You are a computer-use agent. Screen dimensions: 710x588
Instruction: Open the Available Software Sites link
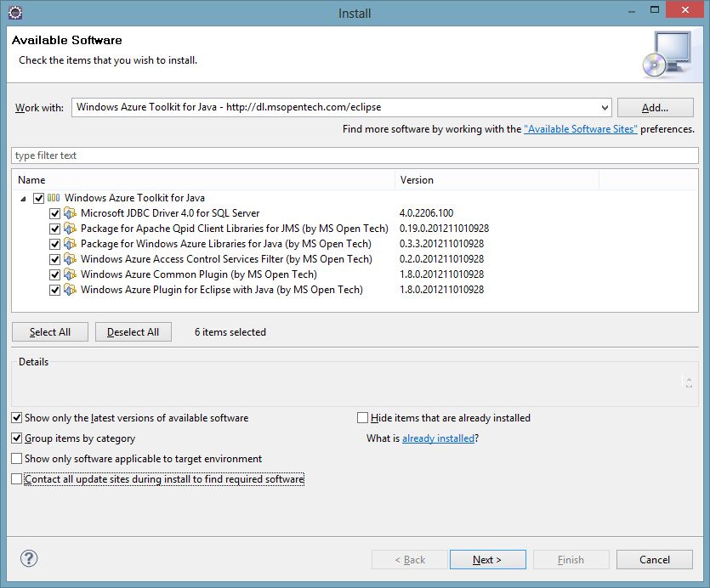pyautogui.click(x=581, y=129)
